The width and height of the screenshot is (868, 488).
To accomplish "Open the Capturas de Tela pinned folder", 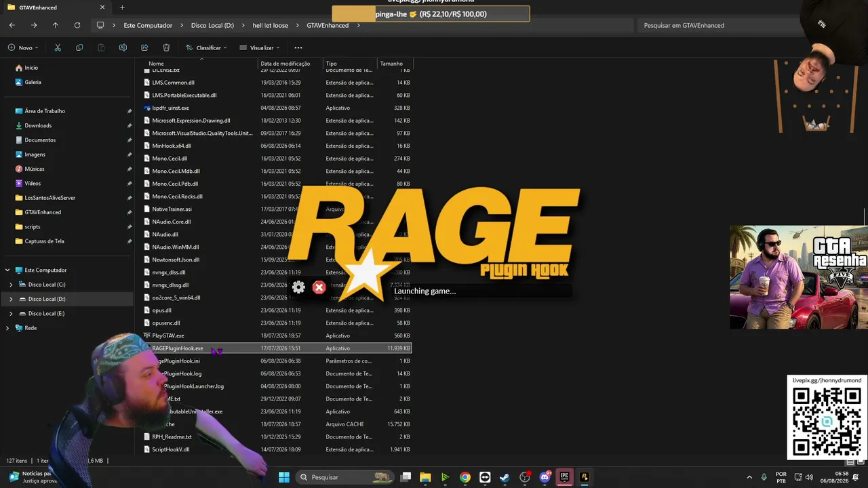I will 44,241.
